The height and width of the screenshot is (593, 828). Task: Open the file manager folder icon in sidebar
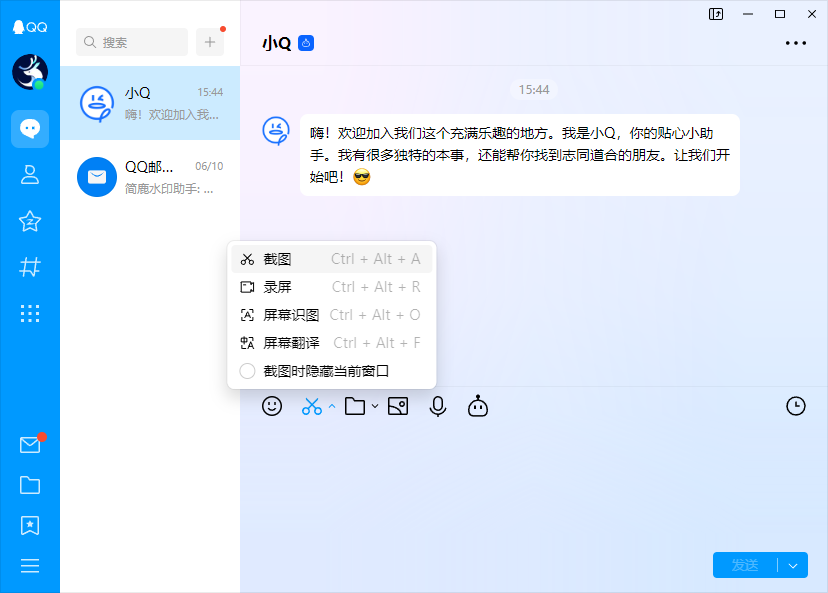(30, 485)
